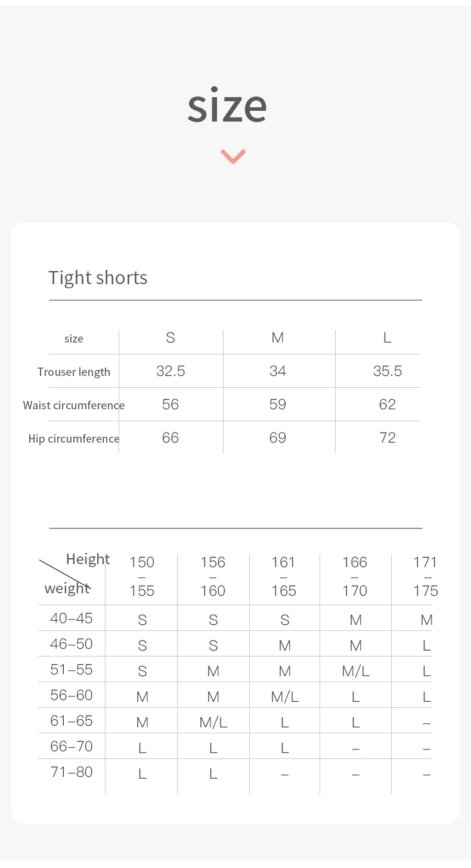Select the "Tight shorts" section title

pos(98,278)
